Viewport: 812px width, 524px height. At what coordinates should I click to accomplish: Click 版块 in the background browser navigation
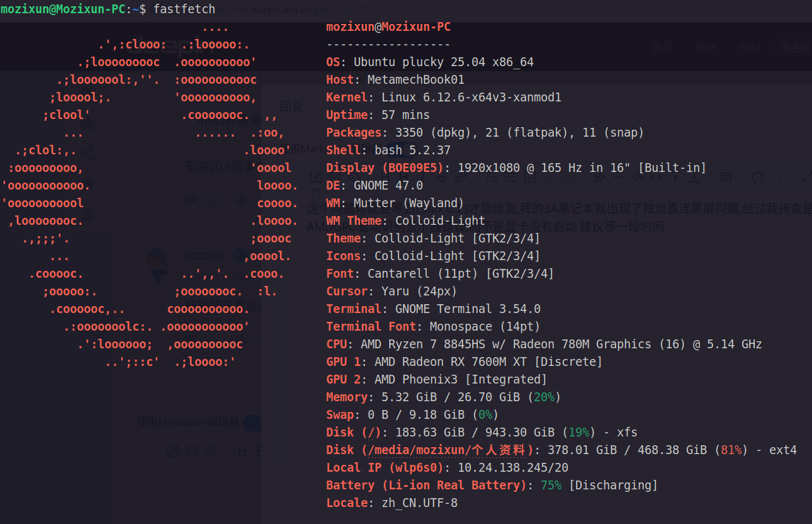[705, 47]
